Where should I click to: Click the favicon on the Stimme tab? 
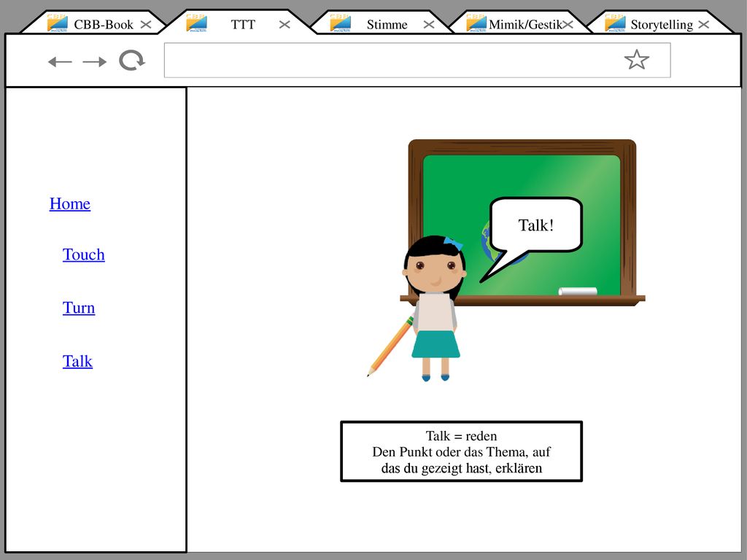[x=340, y=23]
